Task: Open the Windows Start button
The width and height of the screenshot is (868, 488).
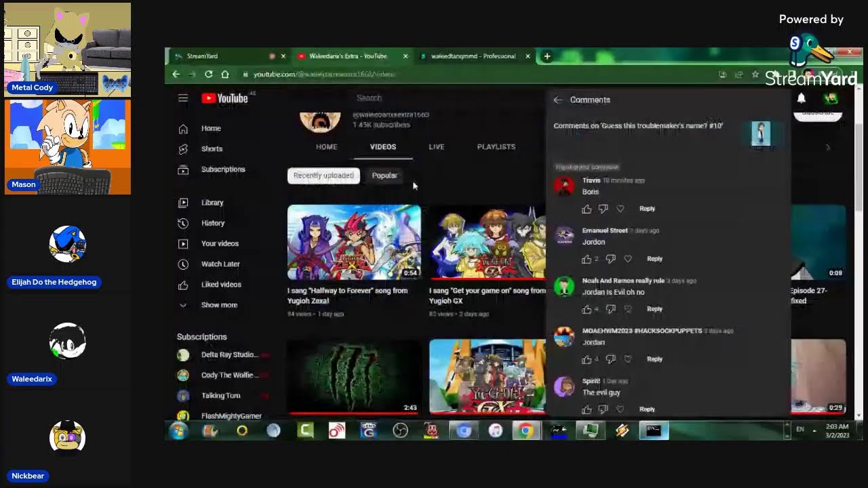Action: point(178,430)
